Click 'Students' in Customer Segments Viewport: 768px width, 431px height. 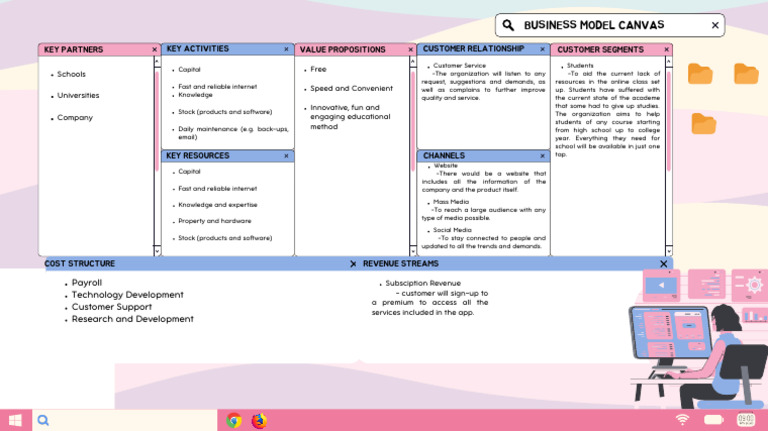580,66
